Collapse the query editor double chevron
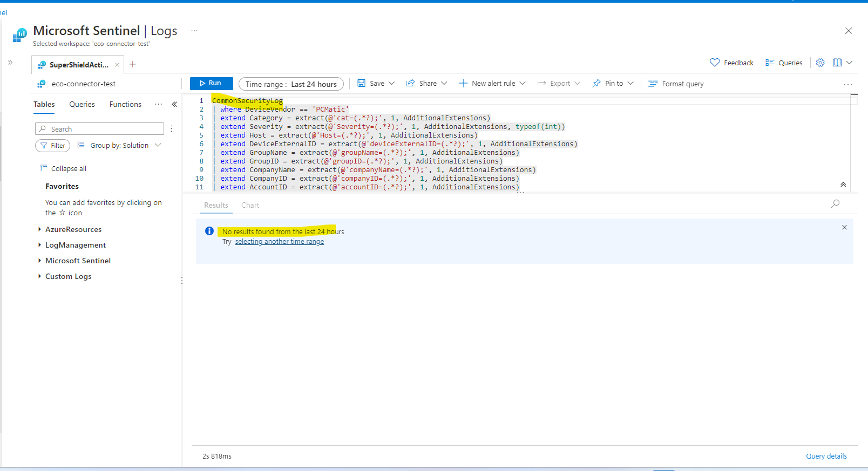This screenshot has width=868, height=471. point(843,185)
